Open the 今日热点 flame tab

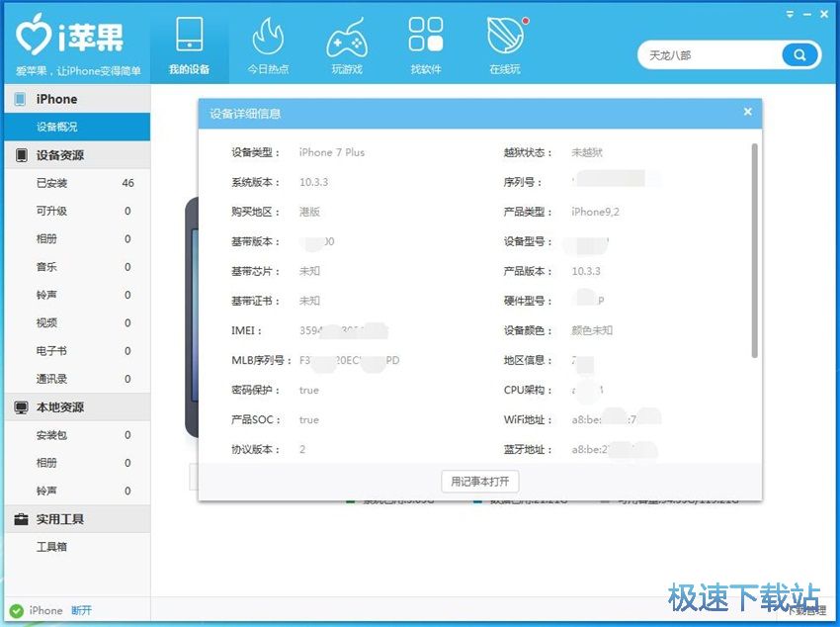pos(268,44)
